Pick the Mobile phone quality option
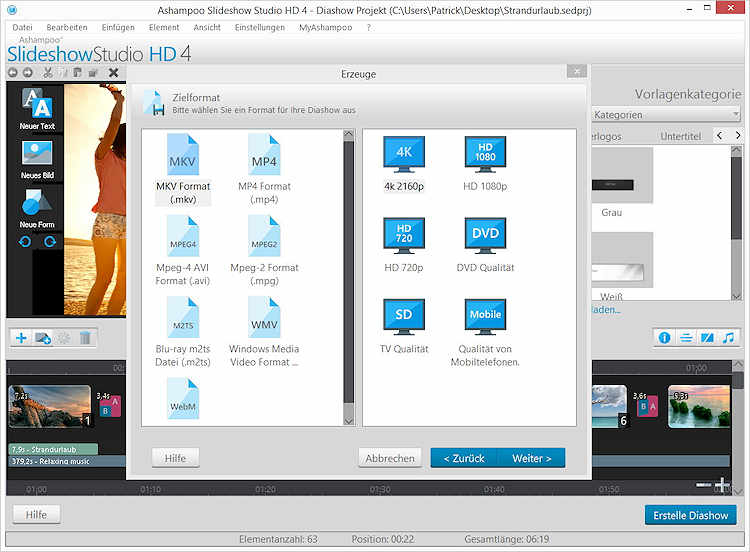The width and height of the screenshot is (750, 552). tap(485, 317)
